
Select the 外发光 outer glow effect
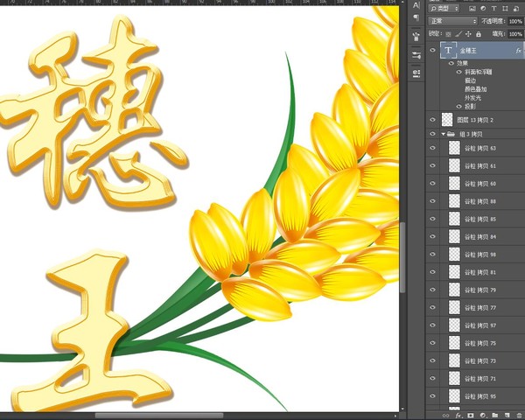tap(472, 98)
